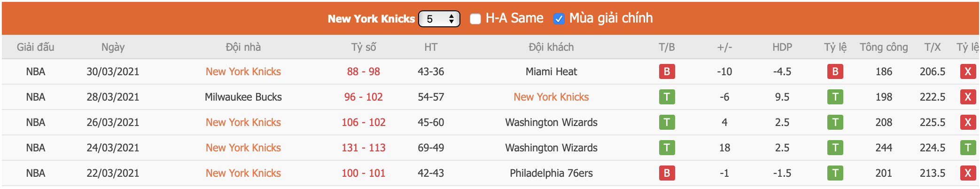
Task: Open the 131 - 113 score link
Action: (x=364, y=148)
